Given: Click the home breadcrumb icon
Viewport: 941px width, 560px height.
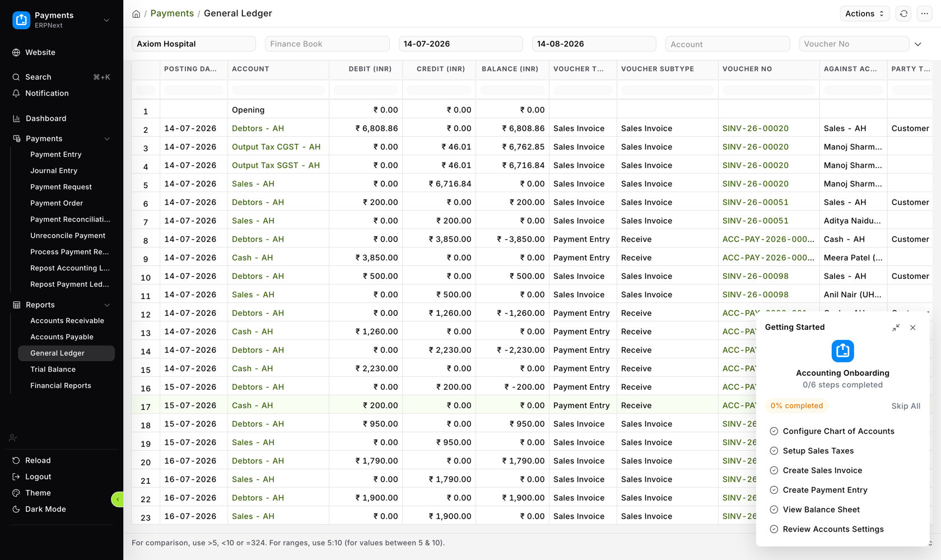Looking at the screenshot, I should 136,14.
